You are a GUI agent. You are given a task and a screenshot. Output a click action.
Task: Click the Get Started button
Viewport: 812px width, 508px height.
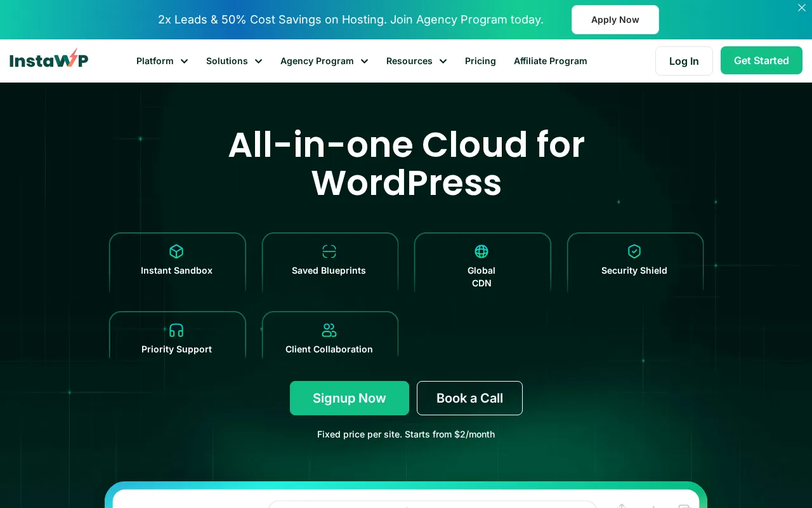click(761, 60)
